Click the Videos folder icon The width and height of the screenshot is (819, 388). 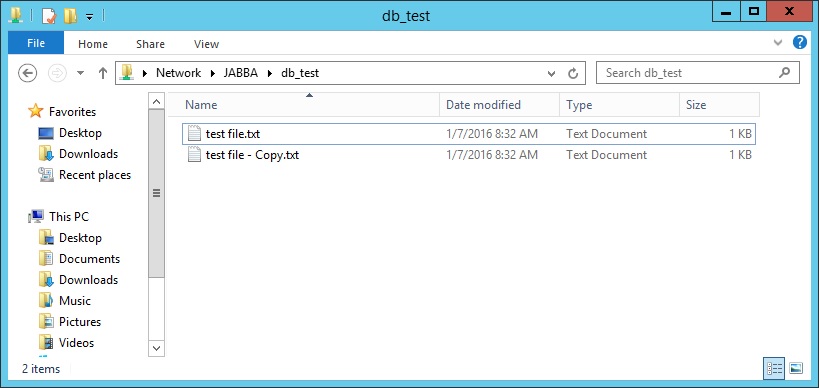(x=46, y=343)
